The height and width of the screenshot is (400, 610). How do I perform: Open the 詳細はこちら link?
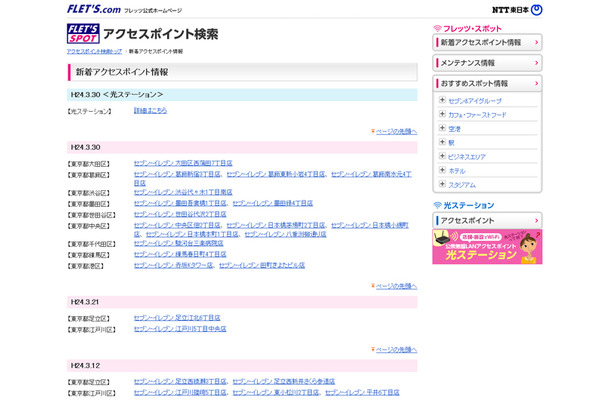pos(150,111)
